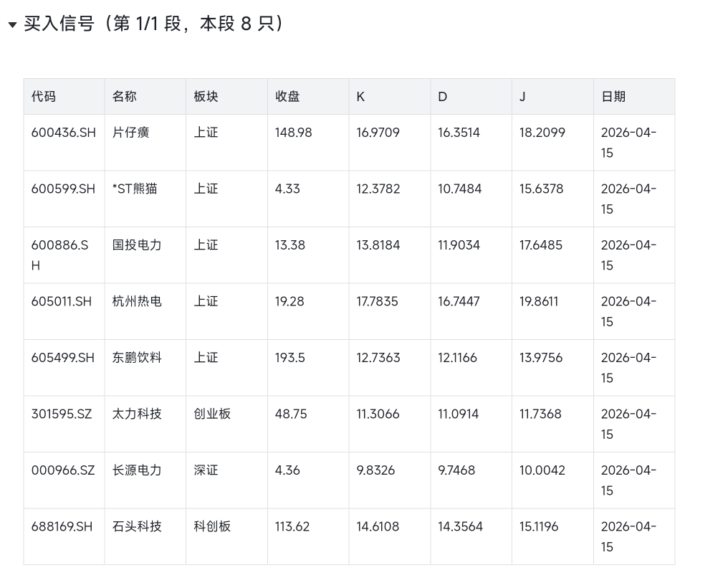Viewport: 728px width, 588px height.
Task: Select the K column header
Action: coord(360,96)
